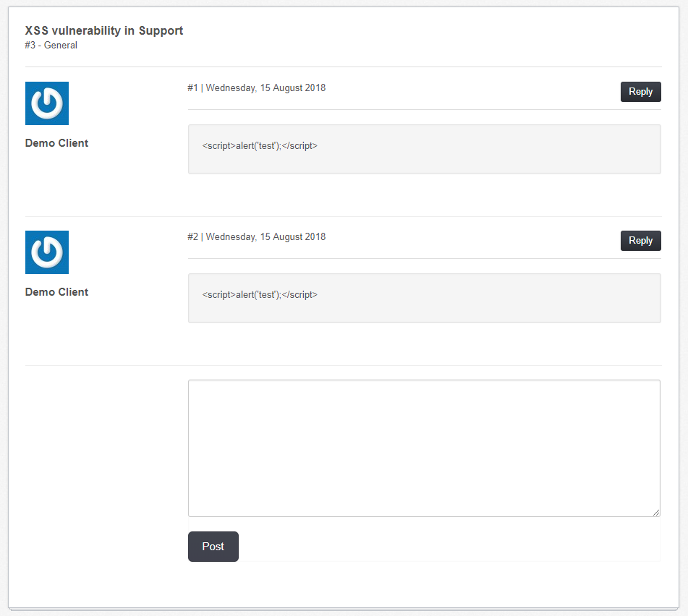
Task: Click the script tag text in the second comment
Action: pyautogui.click(x=259, y=294)
